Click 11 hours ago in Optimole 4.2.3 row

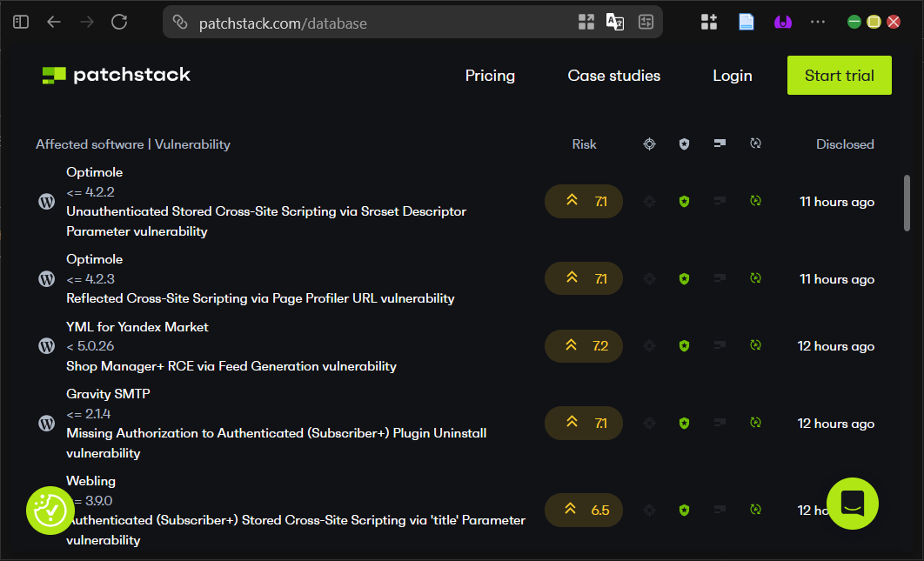pos(837,279)
